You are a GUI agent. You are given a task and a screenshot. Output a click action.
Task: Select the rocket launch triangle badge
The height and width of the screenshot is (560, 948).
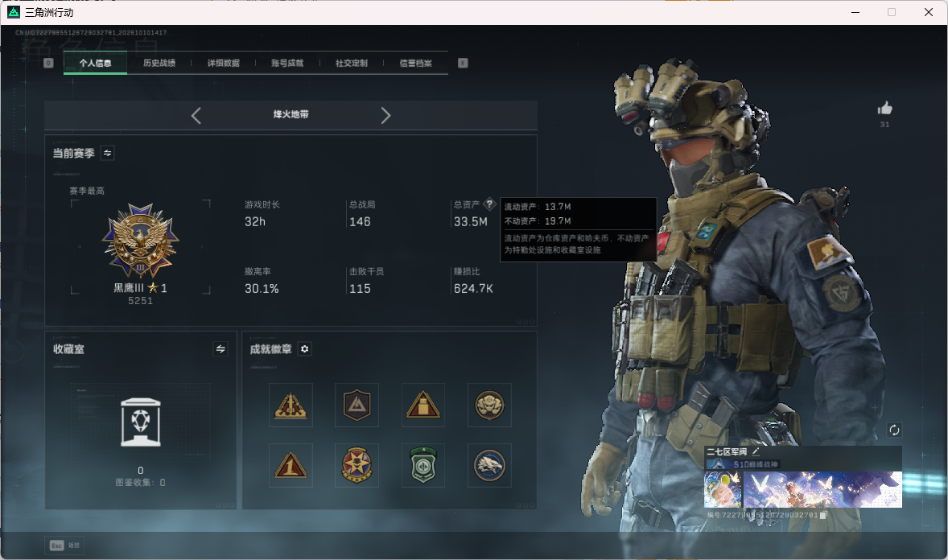291,406
